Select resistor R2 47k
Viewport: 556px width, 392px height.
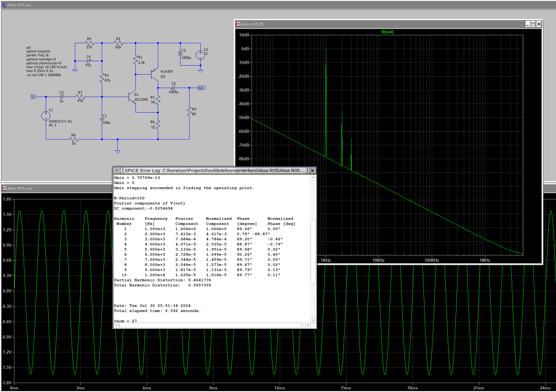(102, 78)
